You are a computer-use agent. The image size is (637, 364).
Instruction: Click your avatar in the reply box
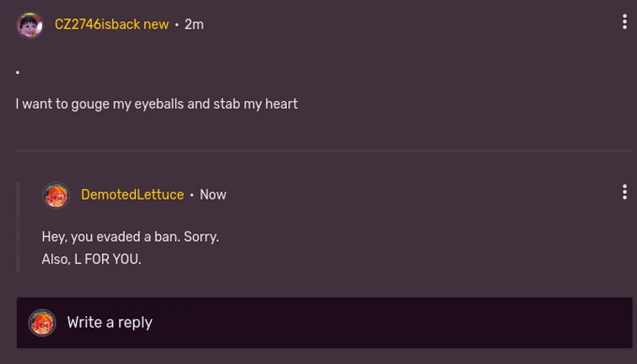click(x=42, y=323)
